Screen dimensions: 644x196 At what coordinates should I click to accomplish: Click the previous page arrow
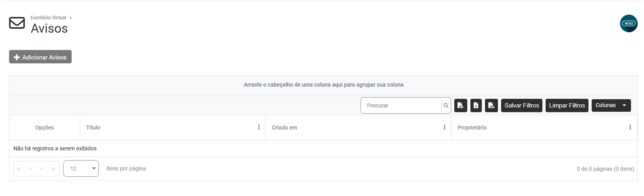[30, 169]
